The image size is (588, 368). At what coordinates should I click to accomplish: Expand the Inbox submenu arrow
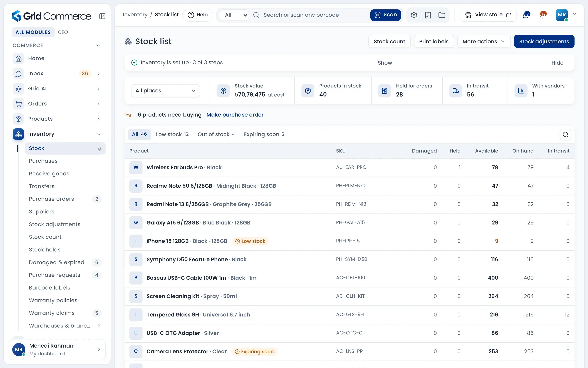click(99, 74)
